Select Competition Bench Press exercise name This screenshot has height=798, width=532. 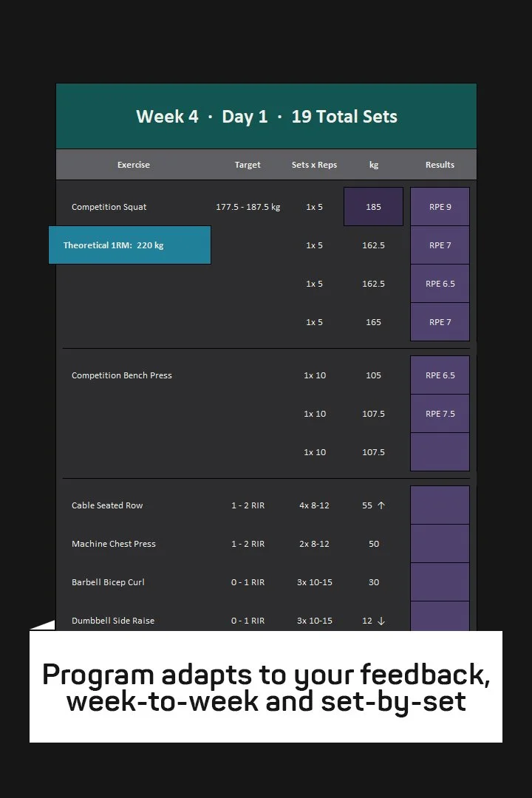point(122,375)
